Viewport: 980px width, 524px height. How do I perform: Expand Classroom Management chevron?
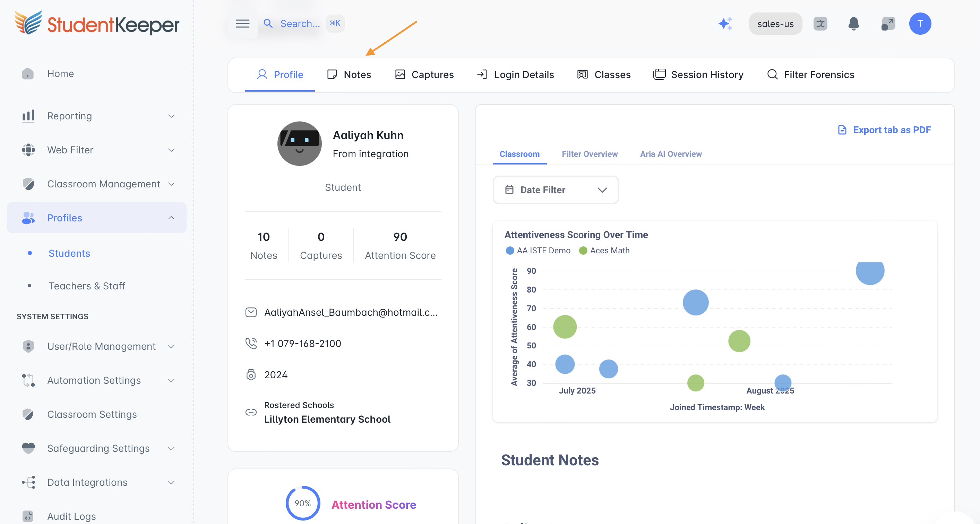tap(171, 184)
